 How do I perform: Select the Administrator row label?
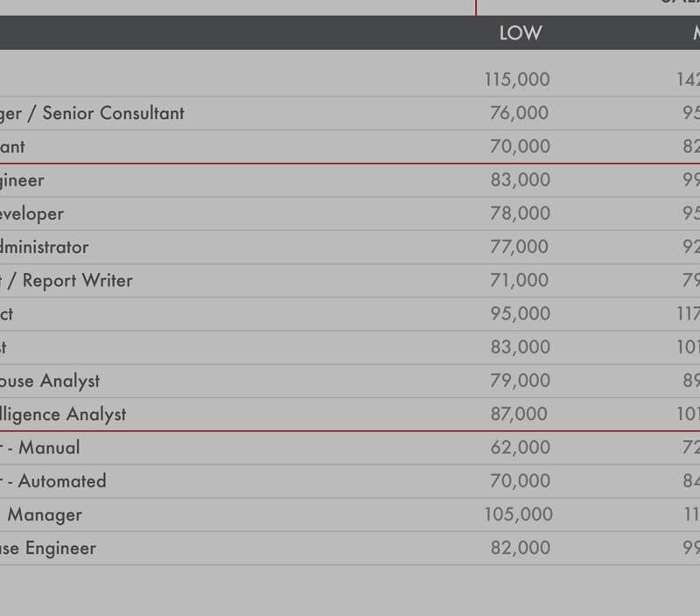pyautogui.click(x=44, y=247)
